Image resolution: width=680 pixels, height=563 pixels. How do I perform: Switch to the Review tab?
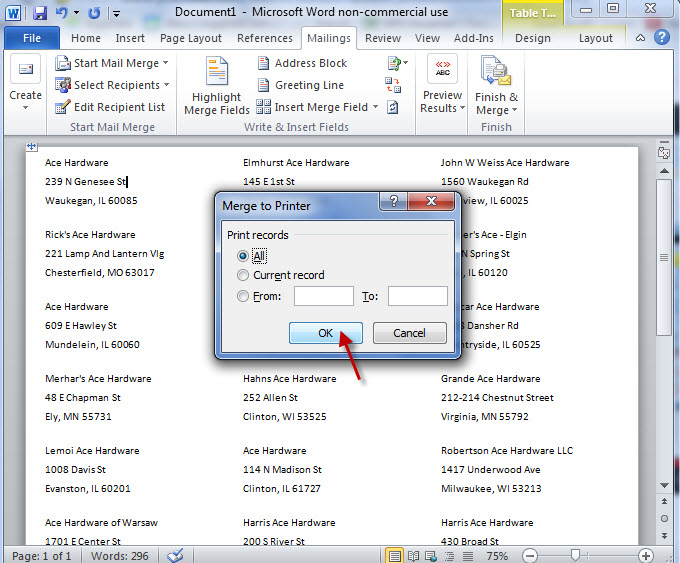(383, 38)
